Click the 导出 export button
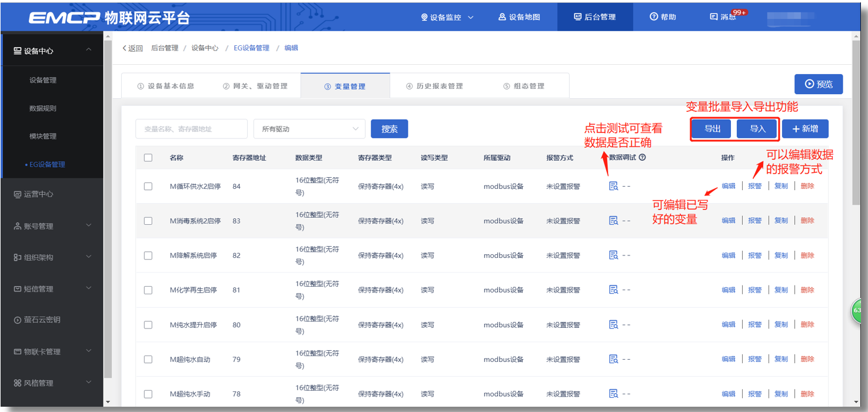This screenshot has width=868, height=412. coord(712,129)
